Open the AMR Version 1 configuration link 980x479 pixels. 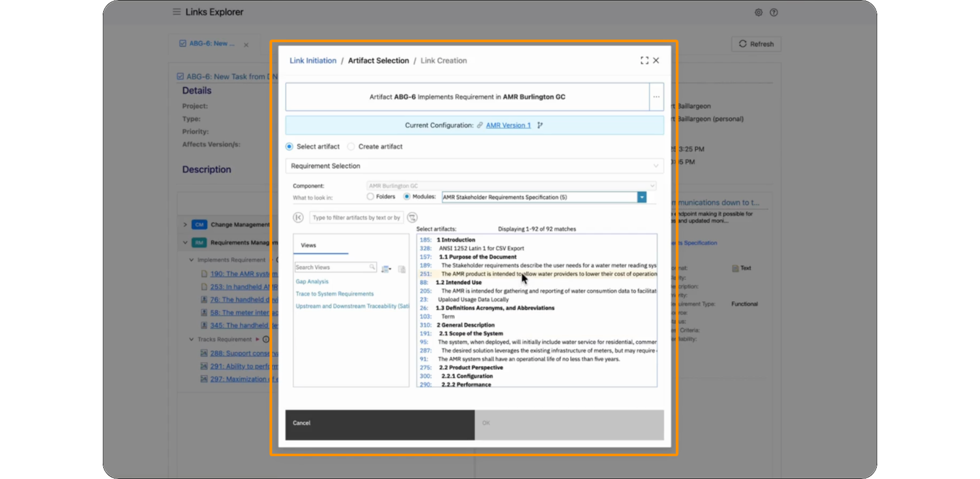[508, 126]
